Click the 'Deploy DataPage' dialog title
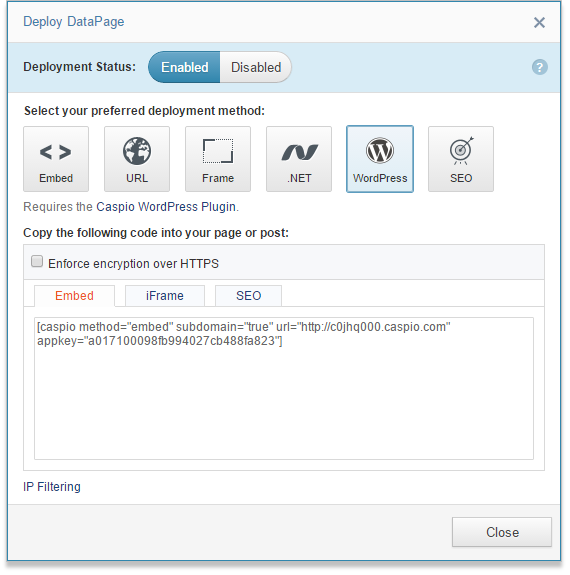This screenshot has height=575, width=570. 74,22
